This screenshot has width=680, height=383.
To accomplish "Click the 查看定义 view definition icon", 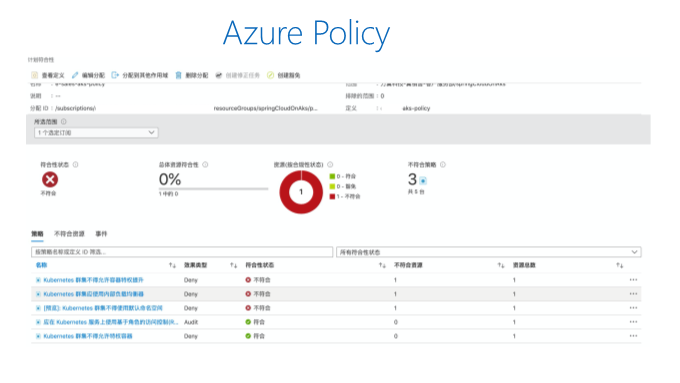I will click(x=34, y=75).
